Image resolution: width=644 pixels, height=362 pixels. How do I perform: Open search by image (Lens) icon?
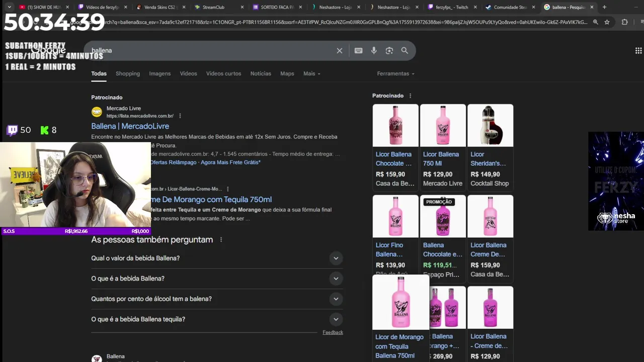[389, 51]
